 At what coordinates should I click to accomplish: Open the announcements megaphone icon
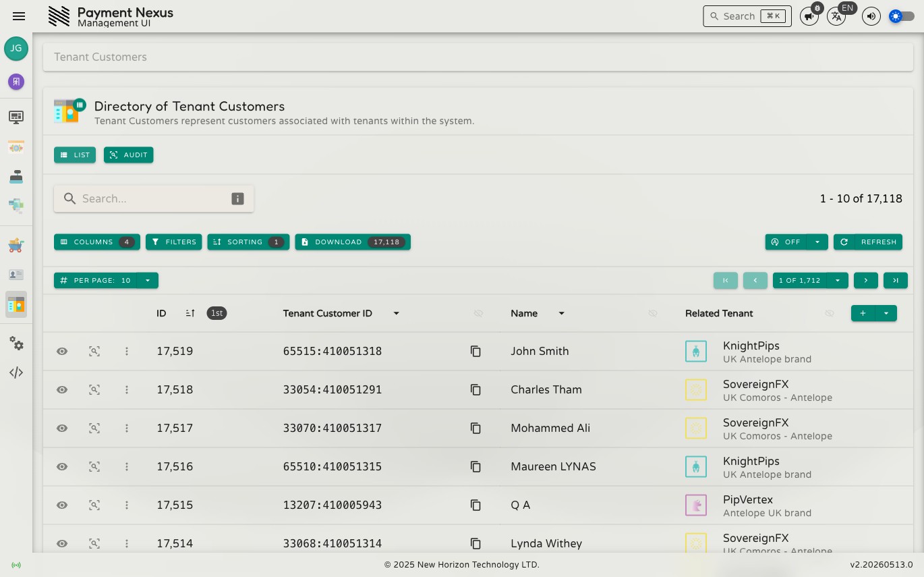pyautogui.click(x=809, y=16)
